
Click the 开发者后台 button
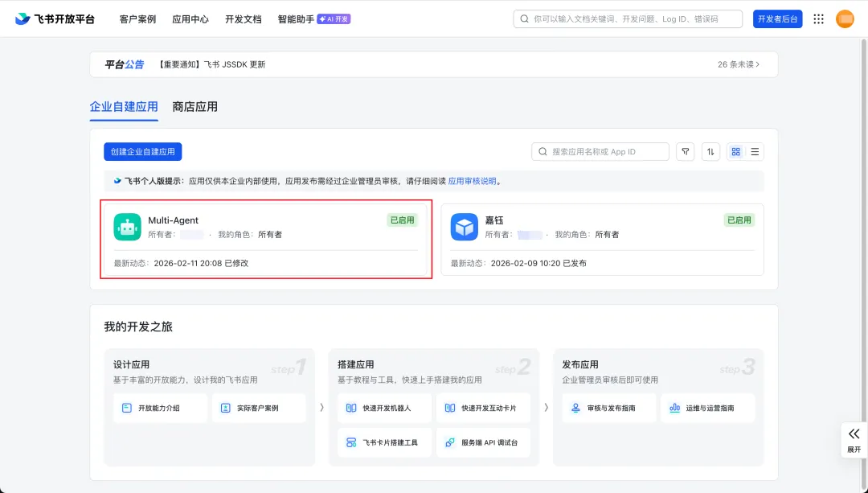click(778, 18)
